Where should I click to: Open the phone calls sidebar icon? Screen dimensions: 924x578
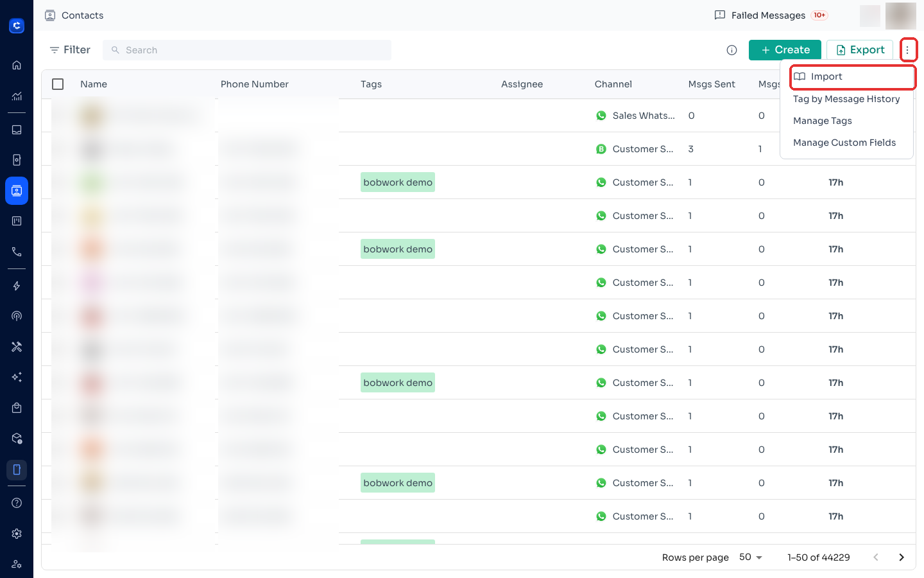pos(17,252)
